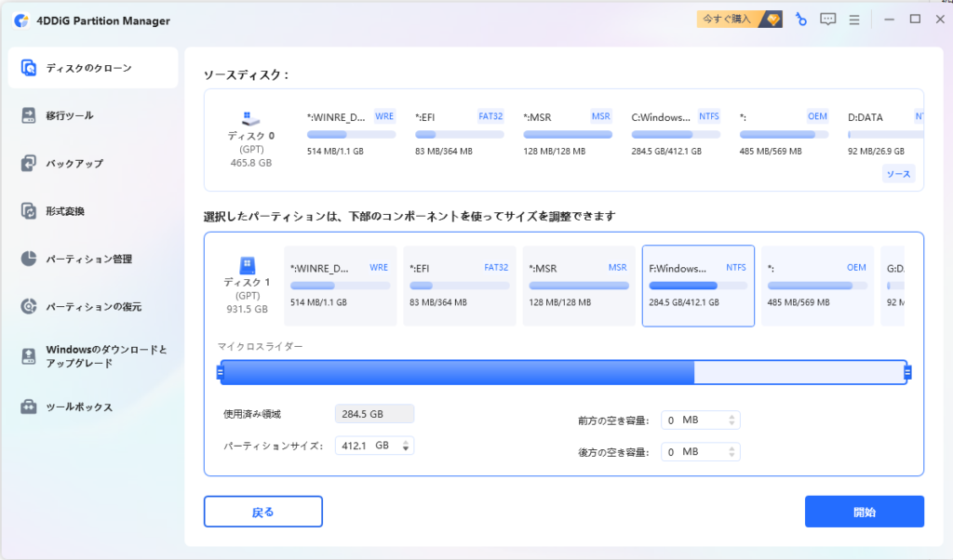The image size is (953, 560).
Task: Click the 後方の空き容量 stepper arrows
Action: (x=732, y=452)
